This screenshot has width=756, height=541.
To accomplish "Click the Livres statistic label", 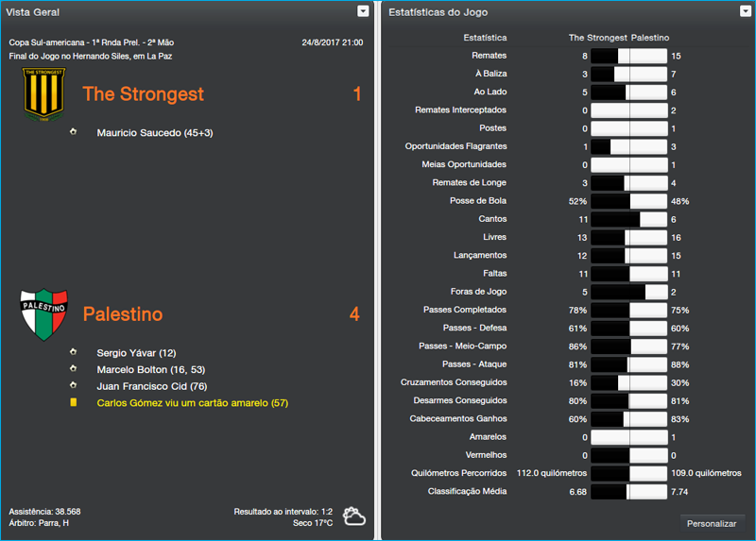I will pos(494,237).
